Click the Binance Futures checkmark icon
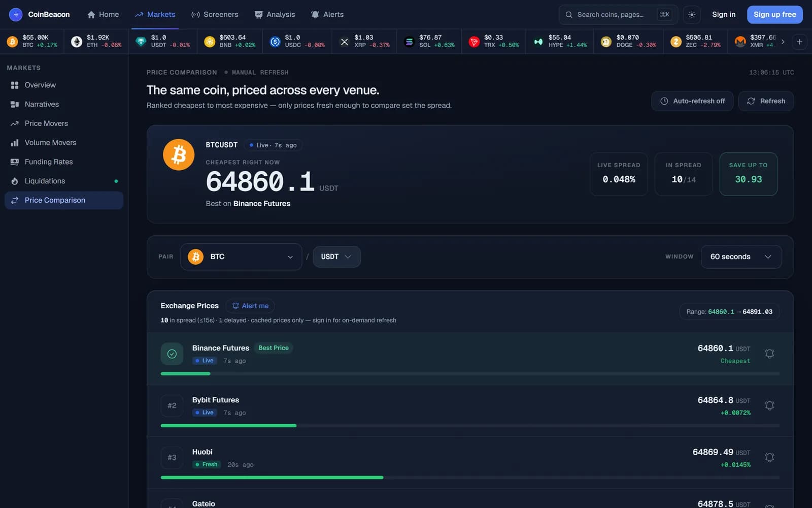The width and height of the screenshot is (812, 508). click(172, 354)
